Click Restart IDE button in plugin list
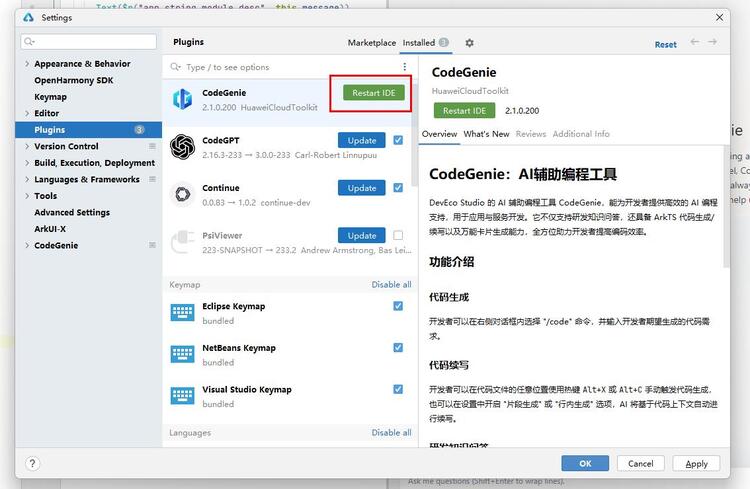This screenshot has width=750, height=489. pos(374,93)
